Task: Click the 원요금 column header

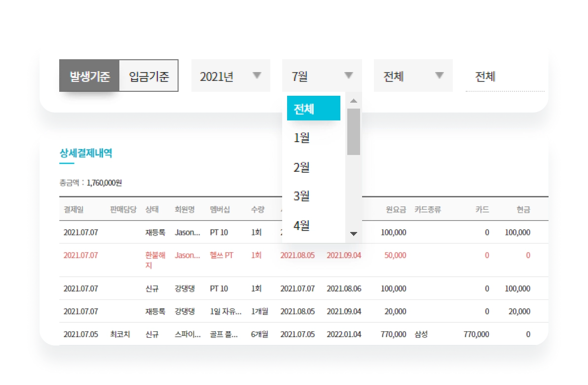Action: pyautogui.click(x=396, y=209)
